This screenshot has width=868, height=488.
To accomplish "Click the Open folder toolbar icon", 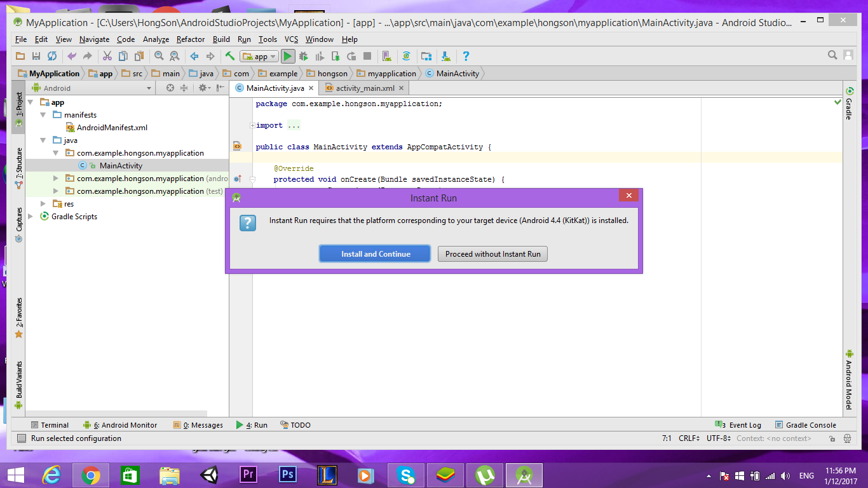I will 20,56.
